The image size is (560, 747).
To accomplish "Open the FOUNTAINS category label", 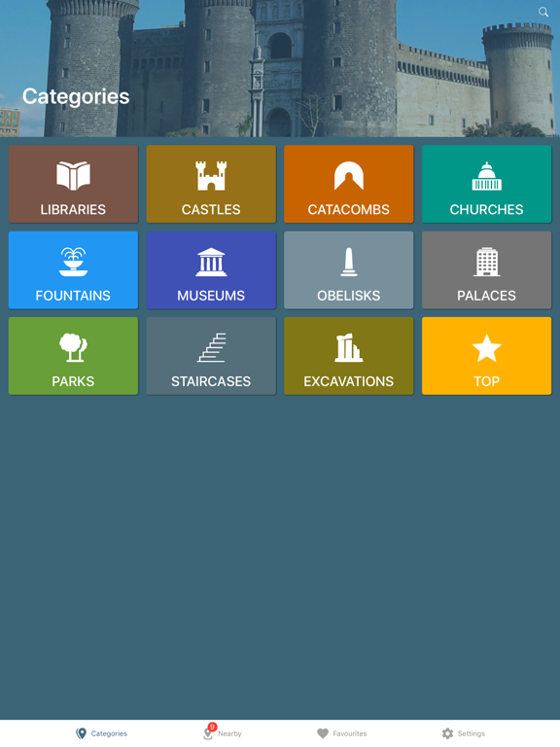I will (x=73, y=296).
